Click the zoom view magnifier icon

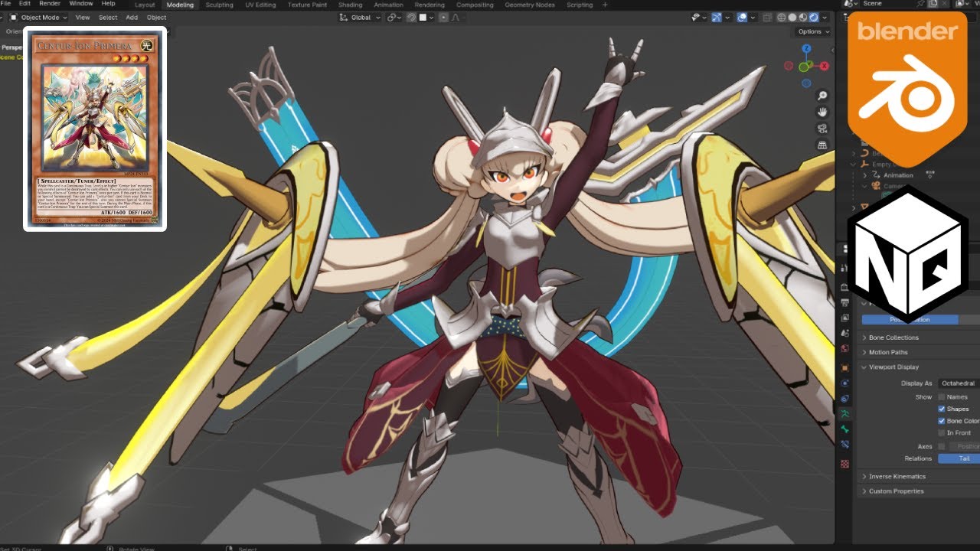[x=822, y=96]
